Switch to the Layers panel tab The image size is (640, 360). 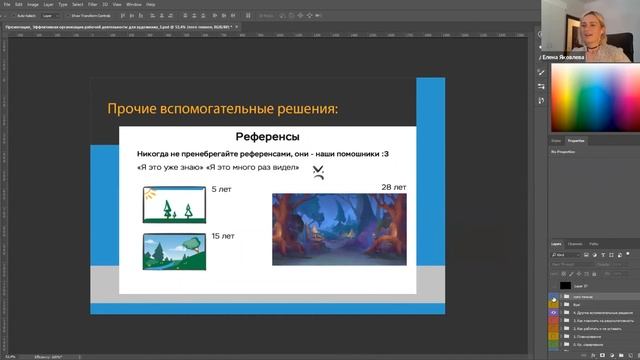(556, 244)
